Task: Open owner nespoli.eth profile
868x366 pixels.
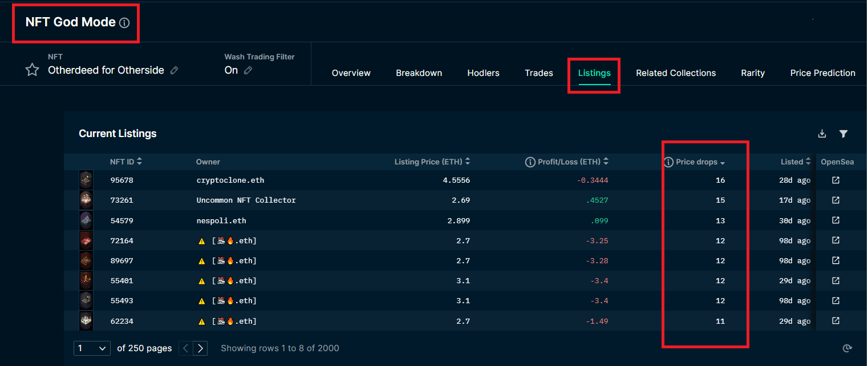Action: click(x=221, y=220)
